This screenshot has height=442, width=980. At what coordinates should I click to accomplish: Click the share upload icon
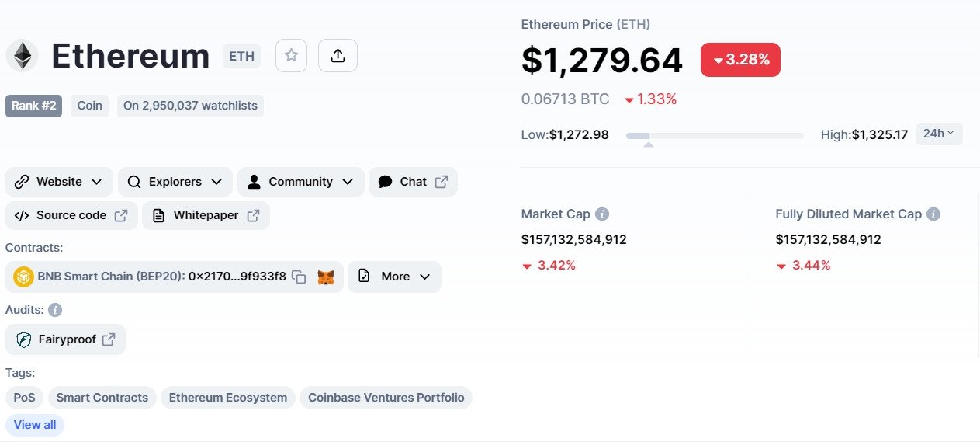point(338,55)
